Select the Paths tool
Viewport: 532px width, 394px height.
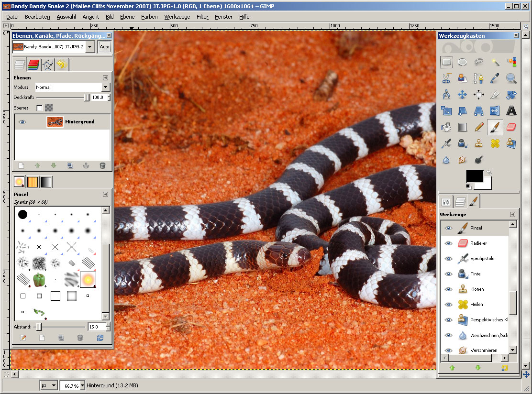[478, 78]
